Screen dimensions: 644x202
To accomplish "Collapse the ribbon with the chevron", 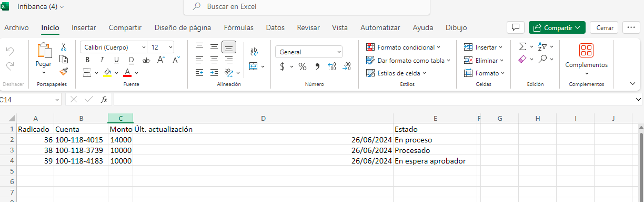I will click(632, 83).
